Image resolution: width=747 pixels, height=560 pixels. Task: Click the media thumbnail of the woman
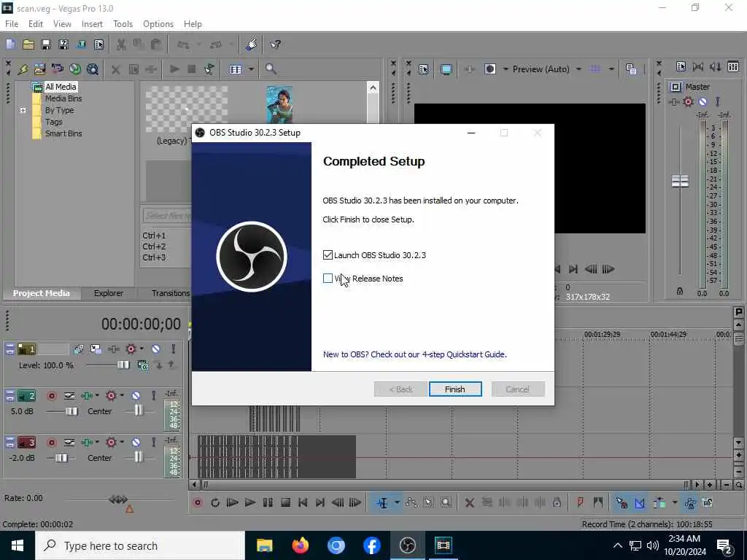pyautogui.click(x=279, y=105)
